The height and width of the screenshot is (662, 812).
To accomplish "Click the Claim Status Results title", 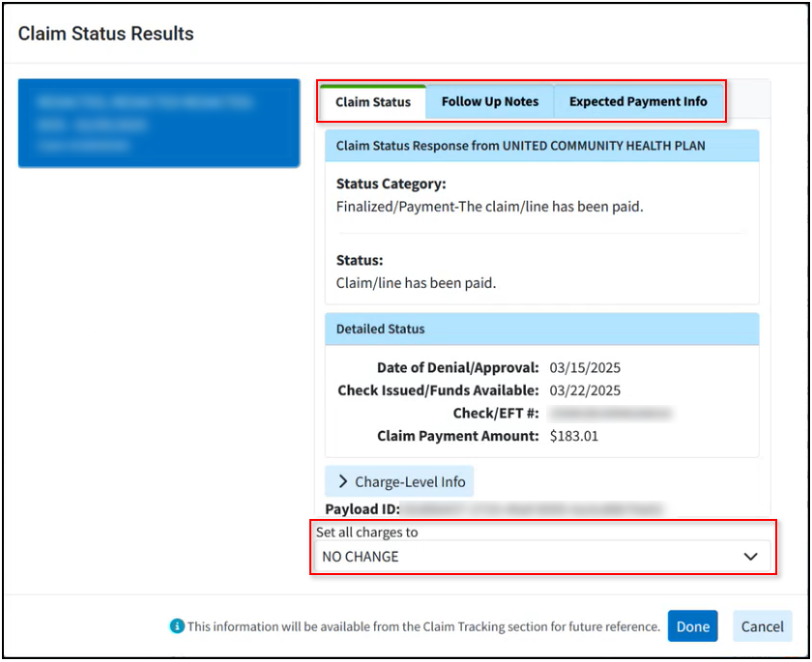I will point(105,34).
